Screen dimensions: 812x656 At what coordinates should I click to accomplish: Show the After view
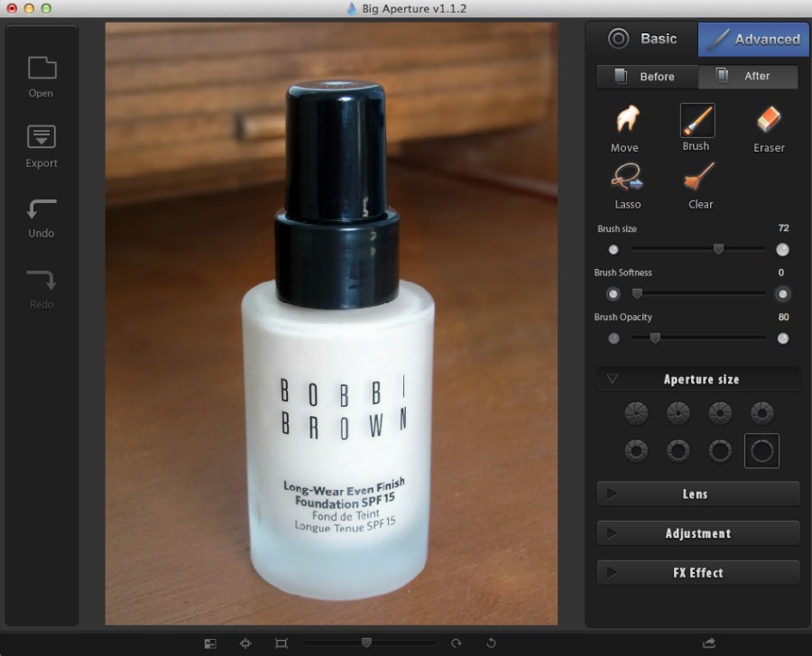(748, 76)
